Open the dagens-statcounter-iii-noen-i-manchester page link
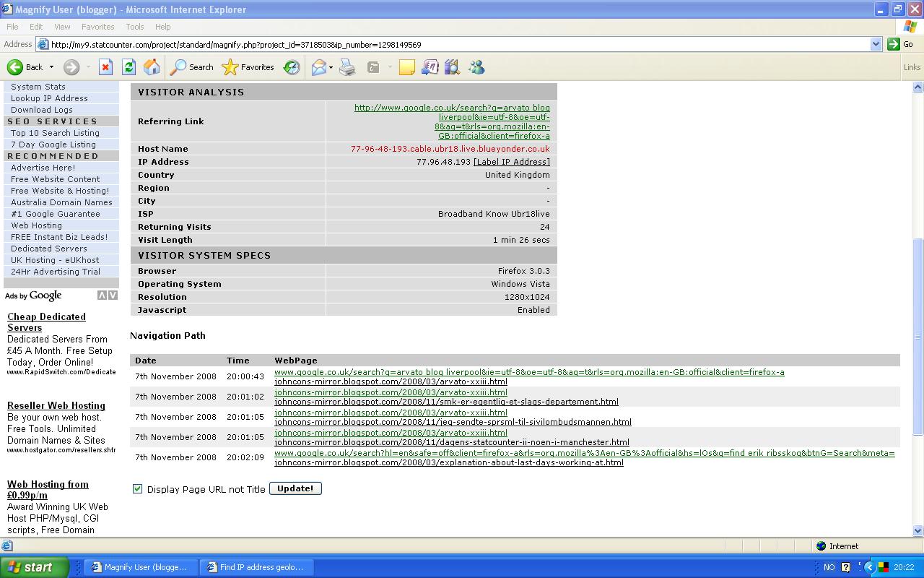Screen dimensions: 924x578 [452, 442]
